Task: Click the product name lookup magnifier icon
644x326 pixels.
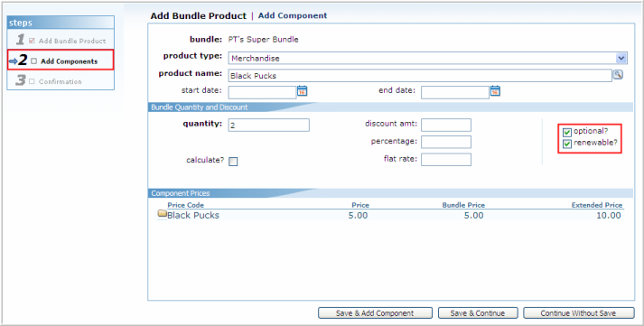Action: pos(618,74)
